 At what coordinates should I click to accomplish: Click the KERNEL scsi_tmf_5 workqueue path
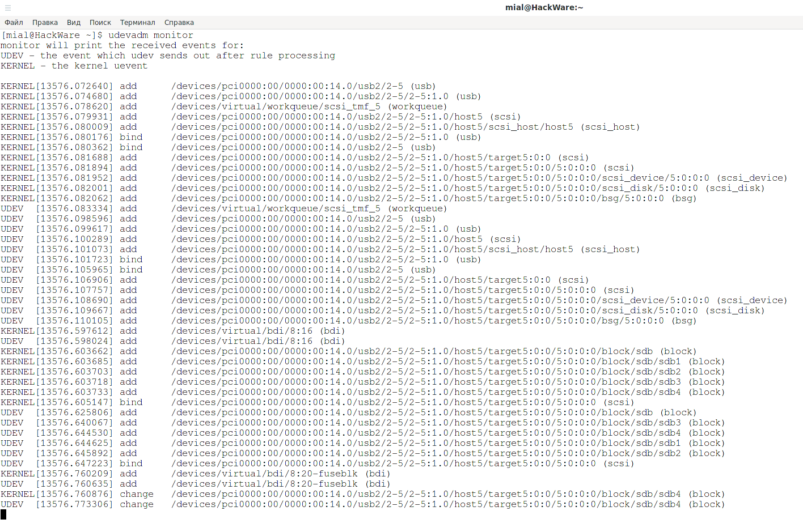pos(276,107)
